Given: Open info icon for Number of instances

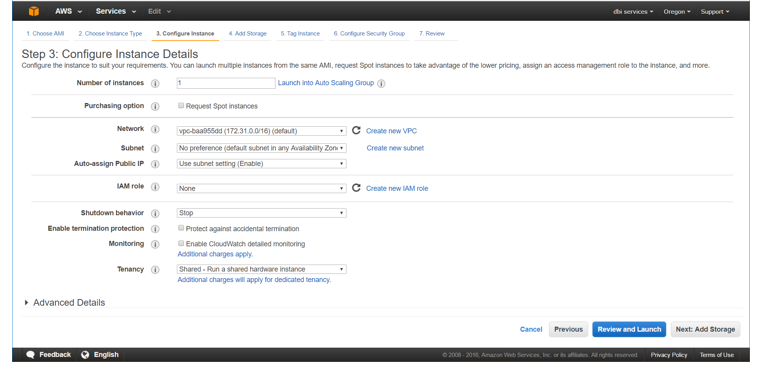Looking at the screenshot, I should (x=155, y=83).
